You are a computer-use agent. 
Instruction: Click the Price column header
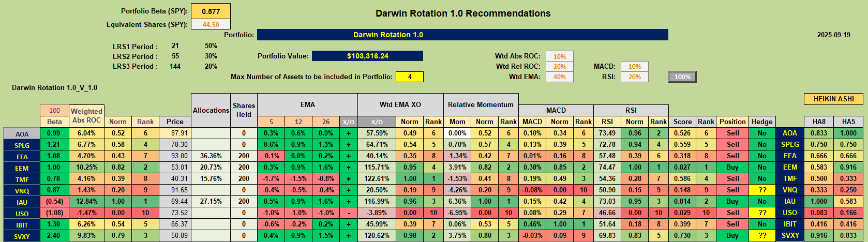[175, 122]
